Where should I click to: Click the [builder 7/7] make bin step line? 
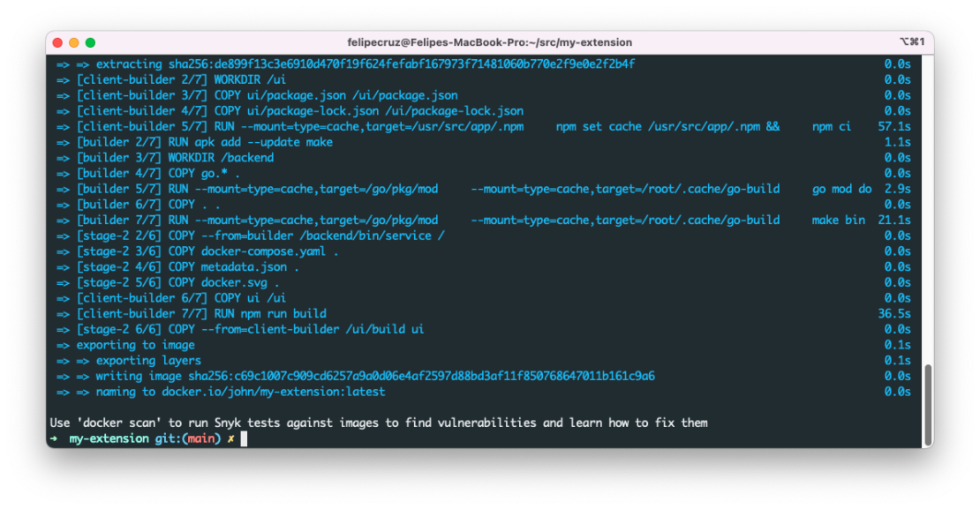[x=353, y=220]
